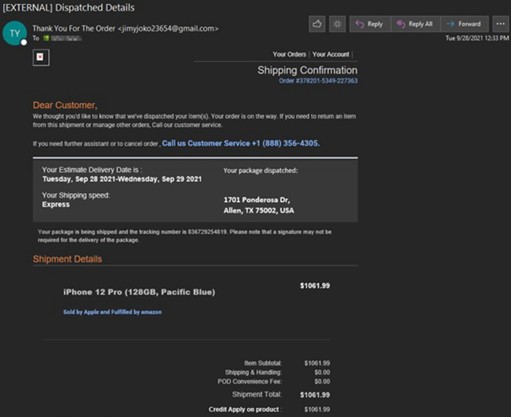Click order number #378201-5349-227363 link

(x=318, y=81)
